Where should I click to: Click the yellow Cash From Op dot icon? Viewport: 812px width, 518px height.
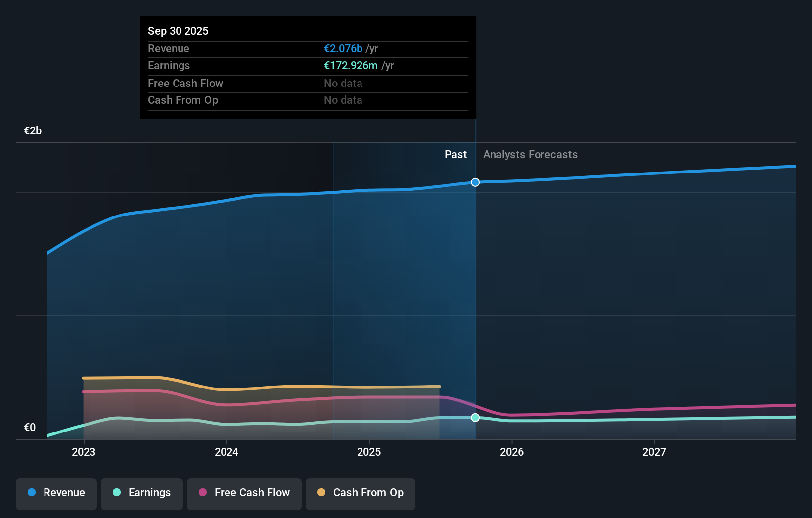pyautogui.click(x=321, y=493)
